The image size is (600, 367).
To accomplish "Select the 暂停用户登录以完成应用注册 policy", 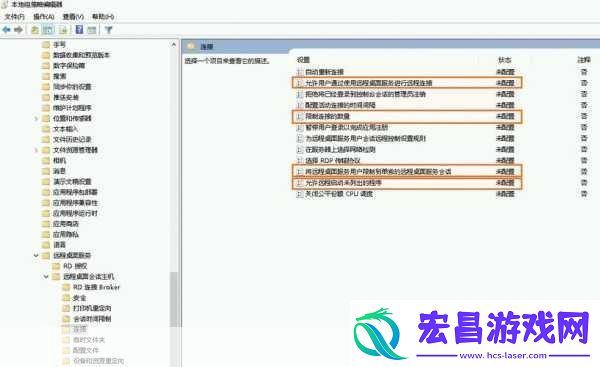I will click(x=347, y=127).
